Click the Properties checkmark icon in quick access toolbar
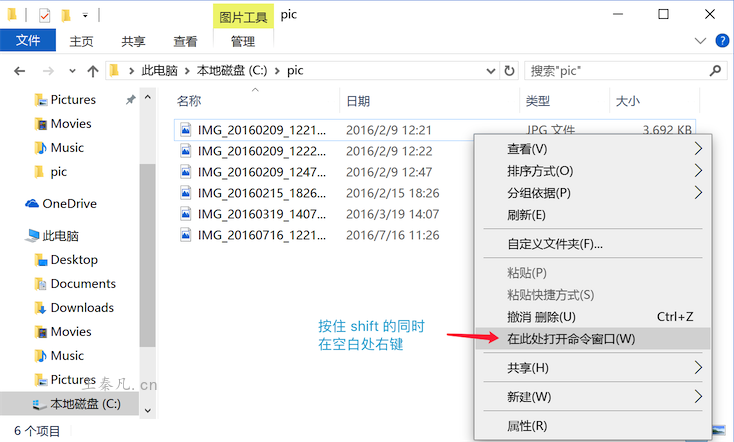The image size is (734, 442). [x=44, y=16]
